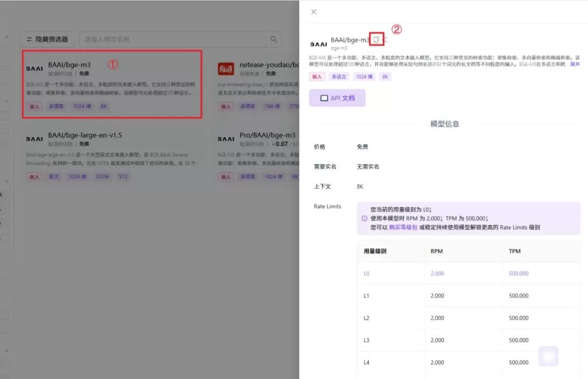The width and height of the screenshot is (588, 379).
Task: Click 0.07 price on Pro/BAAI/bge-m3 card
Action: pos(281,144)
